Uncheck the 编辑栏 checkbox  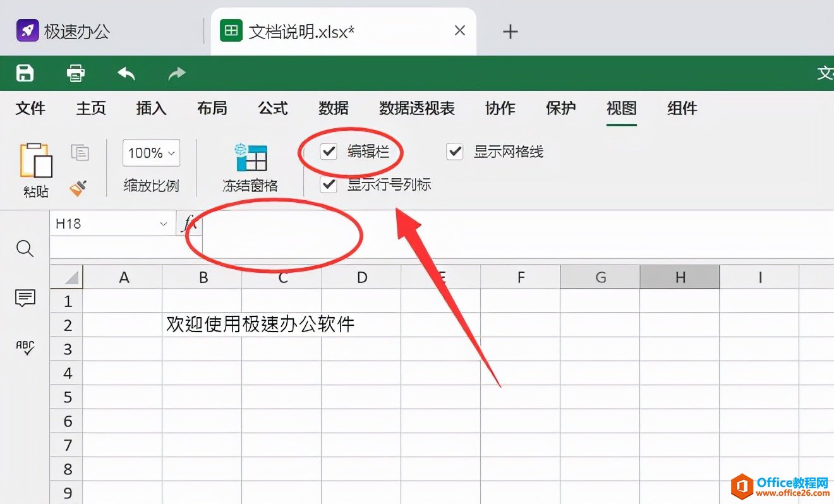tap(327, 152)
